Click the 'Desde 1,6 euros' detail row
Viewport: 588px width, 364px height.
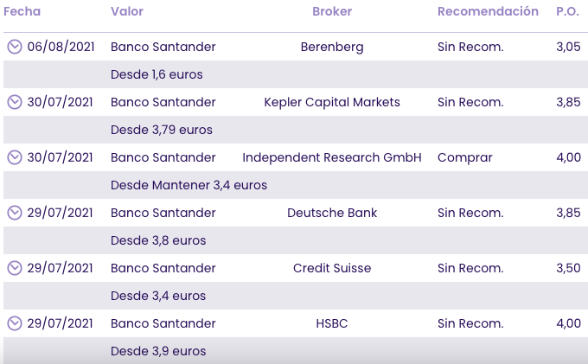[157, 74]
